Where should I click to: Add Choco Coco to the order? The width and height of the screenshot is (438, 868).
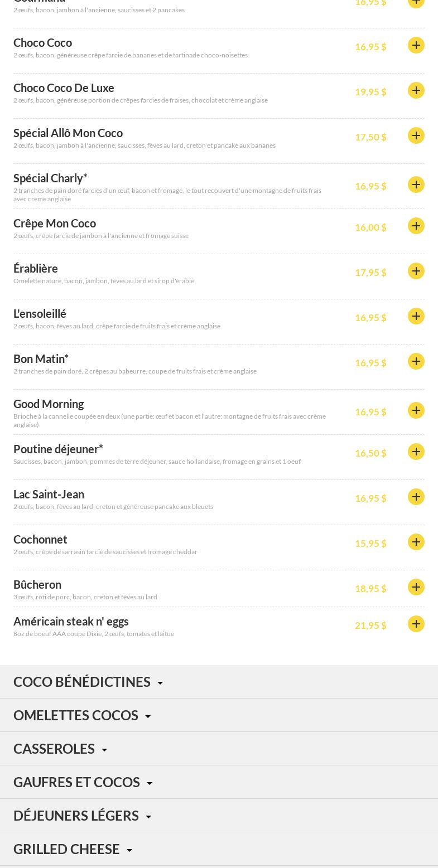tap(416, 45)
